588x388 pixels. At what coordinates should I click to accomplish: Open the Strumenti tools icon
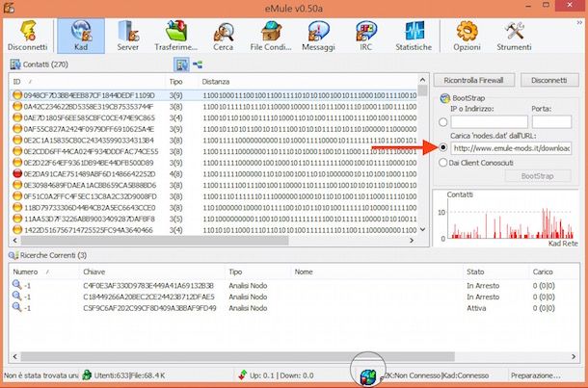[514, 36]
